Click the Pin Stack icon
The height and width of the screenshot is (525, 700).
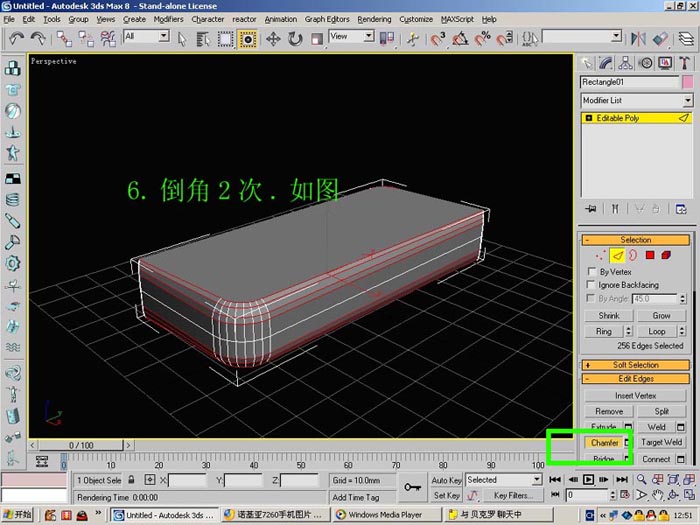click(x=591, y=208)
